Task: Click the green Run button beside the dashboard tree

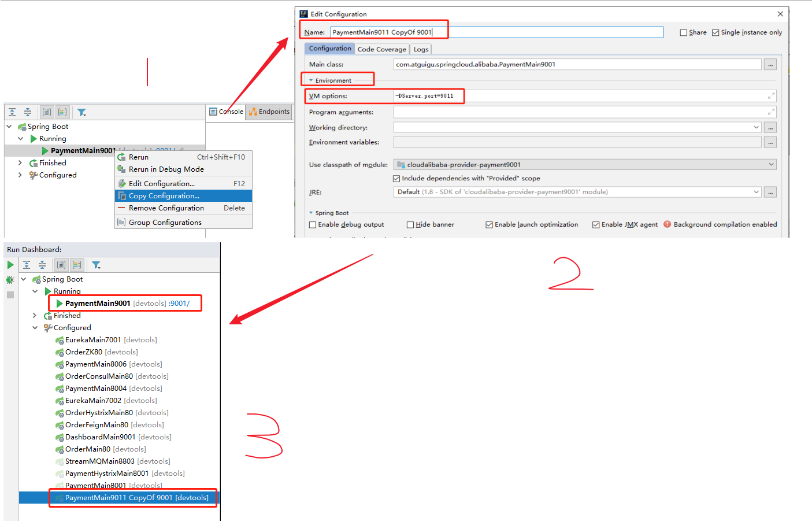Action: pos(10,265)
